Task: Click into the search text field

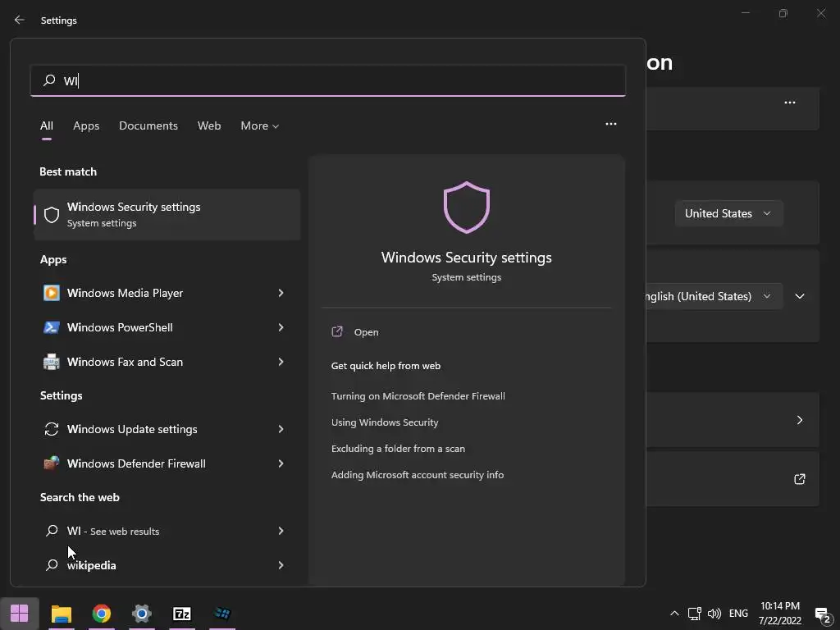Action: [x=328, y=80]
